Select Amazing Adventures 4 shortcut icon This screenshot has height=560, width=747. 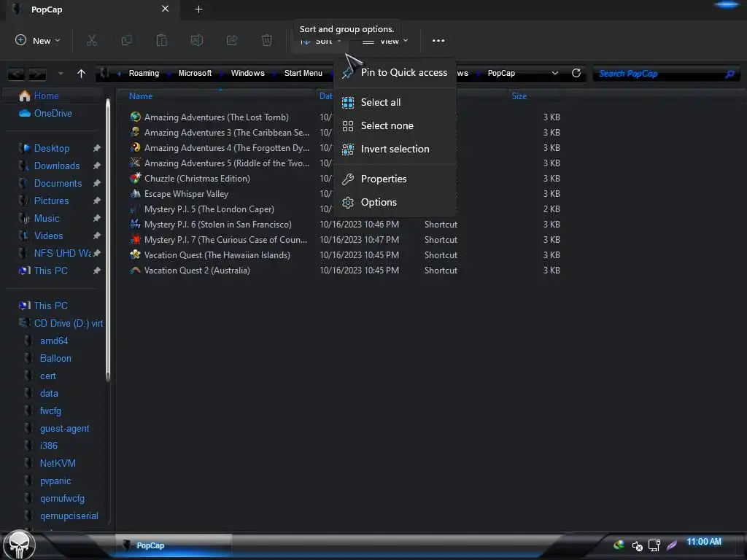135,147
